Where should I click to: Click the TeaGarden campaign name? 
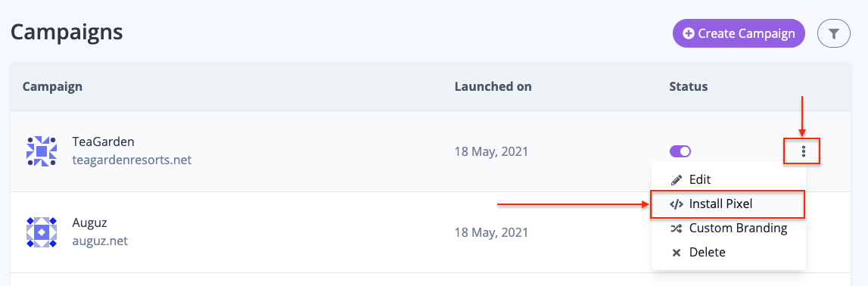(x=103, y=141)
